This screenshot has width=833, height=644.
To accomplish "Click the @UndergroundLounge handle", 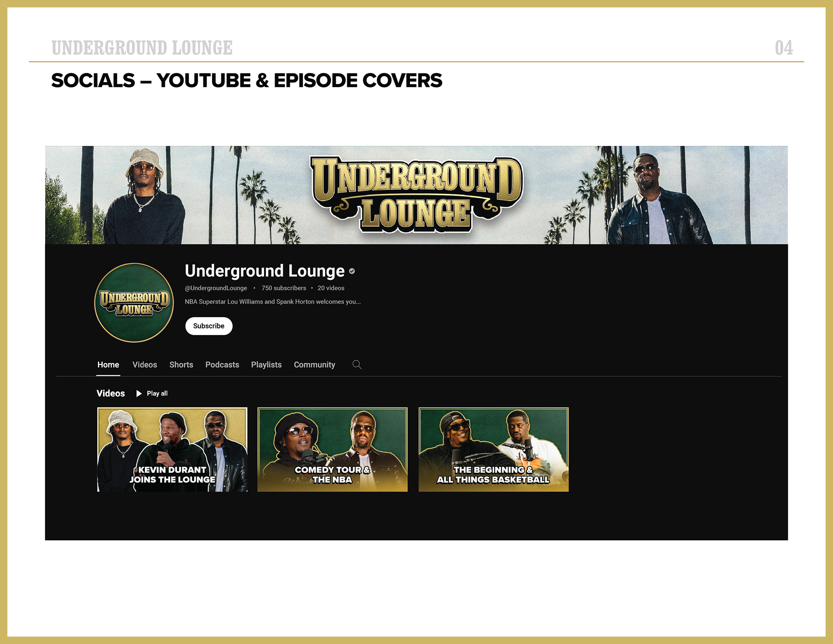I will [x=216, y=288].
